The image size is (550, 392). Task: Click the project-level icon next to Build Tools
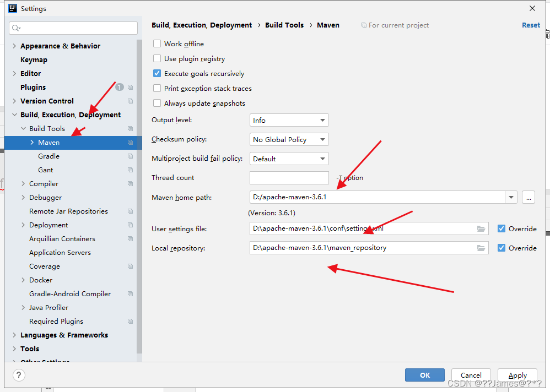coord(131,129)
